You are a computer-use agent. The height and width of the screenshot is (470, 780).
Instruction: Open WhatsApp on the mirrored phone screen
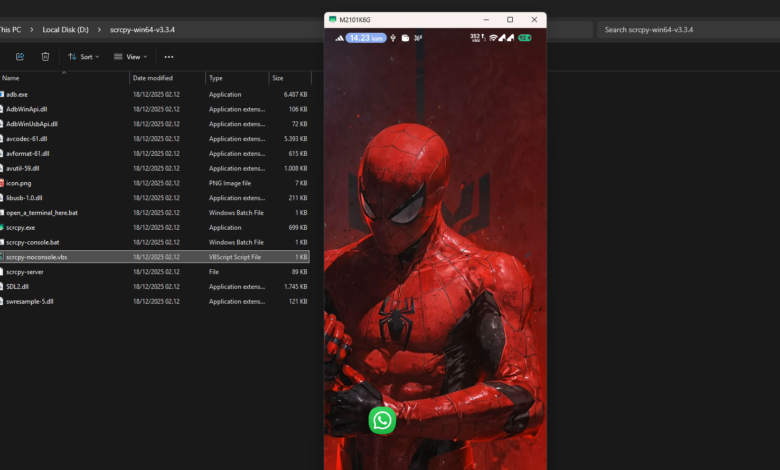click(x=381, y=420)
